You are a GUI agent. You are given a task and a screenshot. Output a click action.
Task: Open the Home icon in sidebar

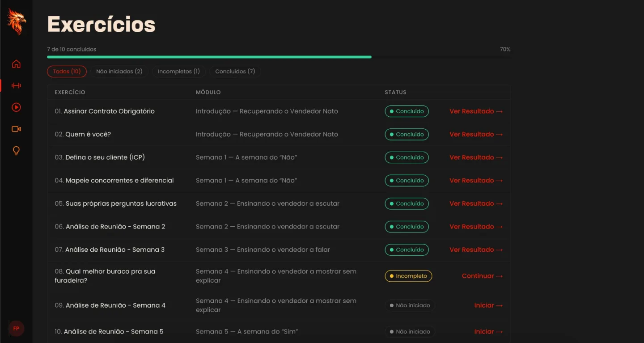[16, 64]
